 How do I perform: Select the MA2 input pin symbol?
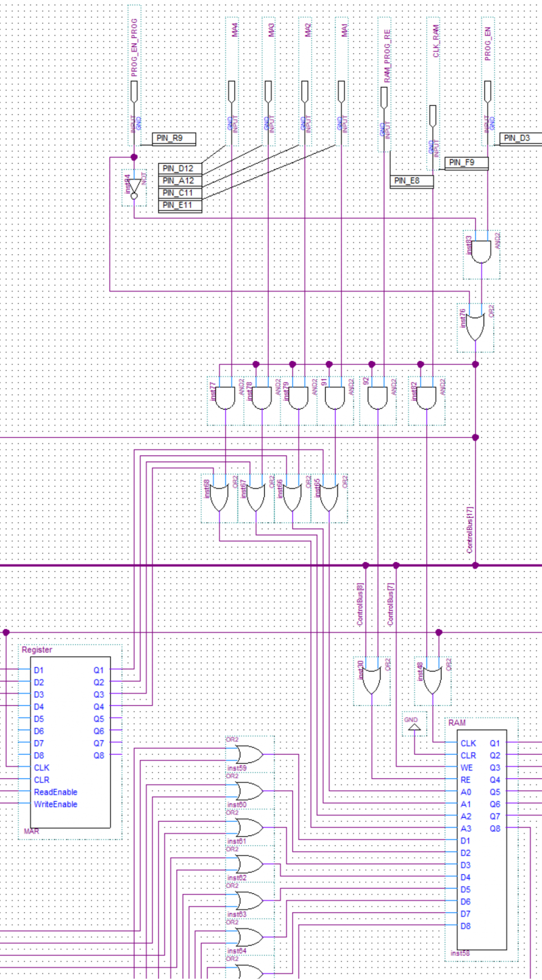[305, 91]
